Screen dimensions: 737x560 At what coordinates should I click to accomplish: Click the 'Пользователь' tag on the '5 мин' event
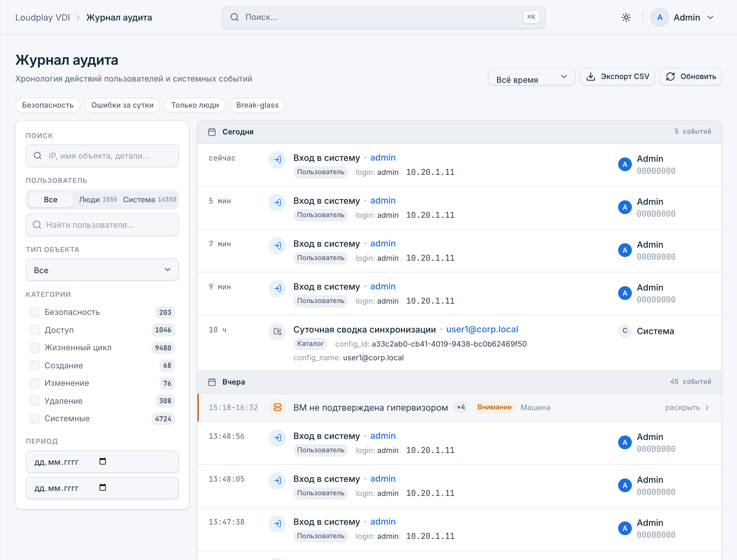(320, 215)
